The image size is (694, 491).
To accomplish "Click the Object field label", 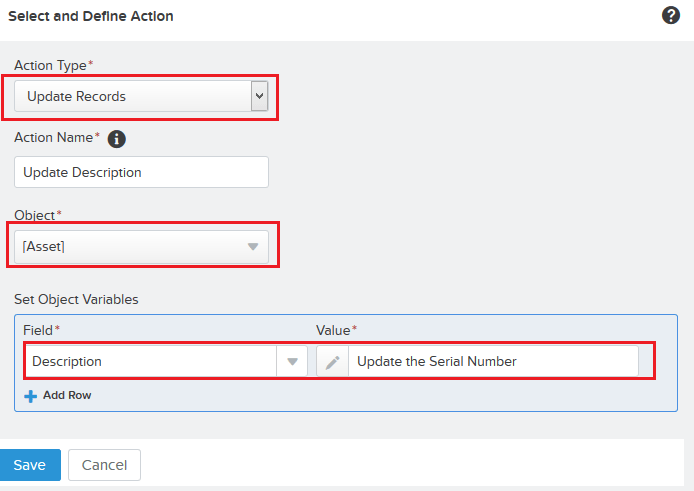I will coord(35,215).
